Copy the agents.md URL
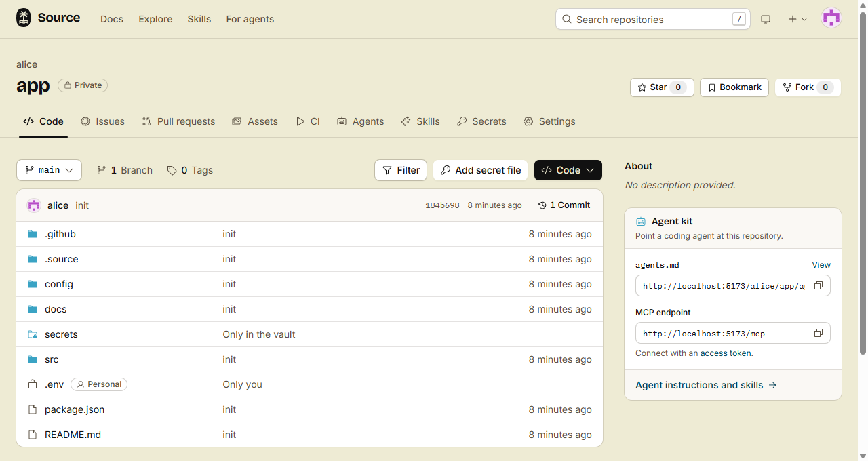 [x=818, y=286]
